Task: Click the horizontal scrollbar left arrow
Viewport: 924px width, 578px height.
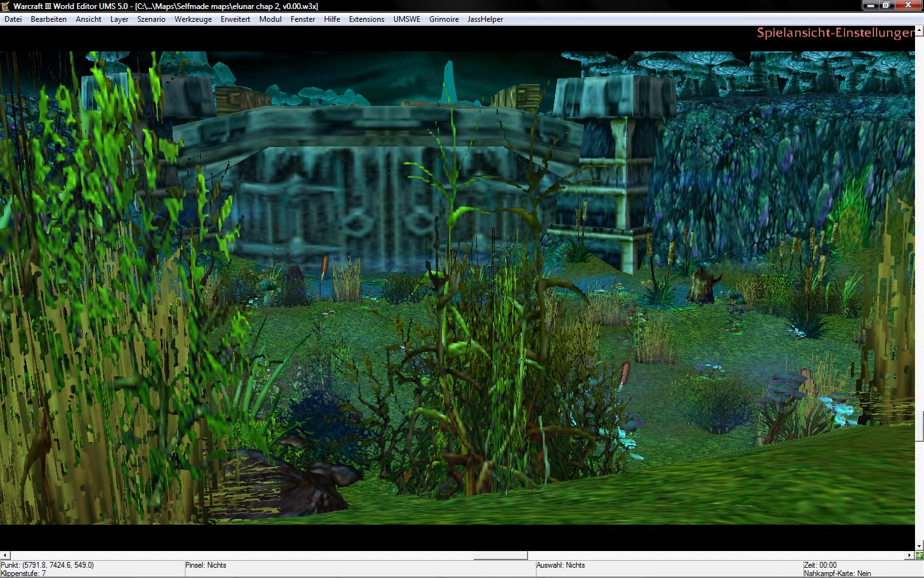Action: coord(4,555)
